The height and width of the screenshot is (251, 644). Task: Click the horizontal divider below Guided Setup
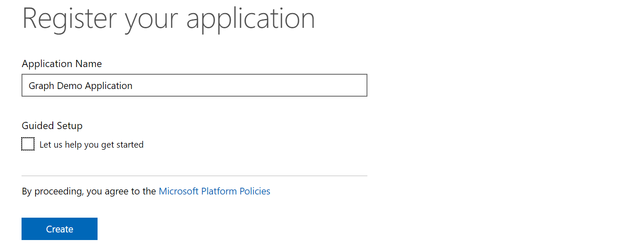(x=194, y=175)
